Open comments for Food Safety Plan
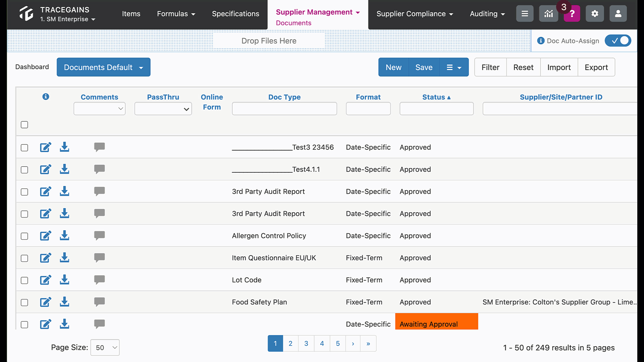This screenshot has width=644, height=362. point(99,302)
